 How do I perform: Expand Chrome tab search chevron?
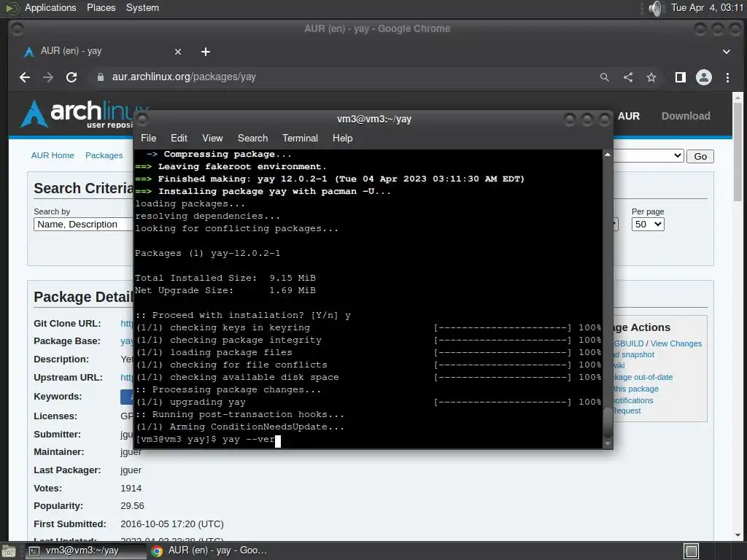coord(727,52)
